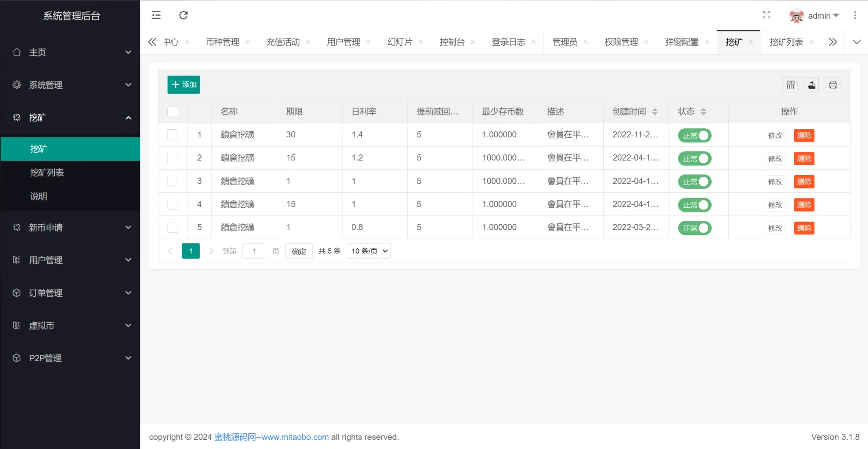The height and width of the screenshot is (449, 868).
Task: Check the select-all checkbox in table header
Action: pos(173,112)
